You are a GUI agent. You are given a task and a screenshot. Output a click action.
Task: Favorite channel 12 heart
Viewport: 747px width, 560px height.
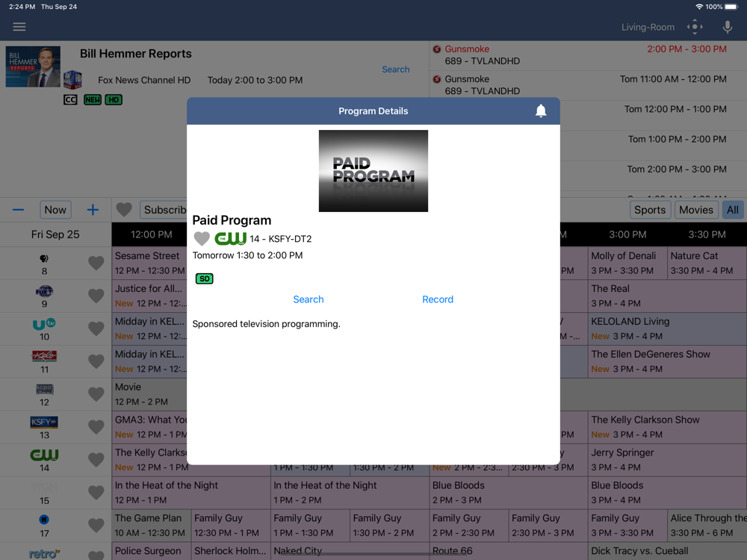[96, 394]
